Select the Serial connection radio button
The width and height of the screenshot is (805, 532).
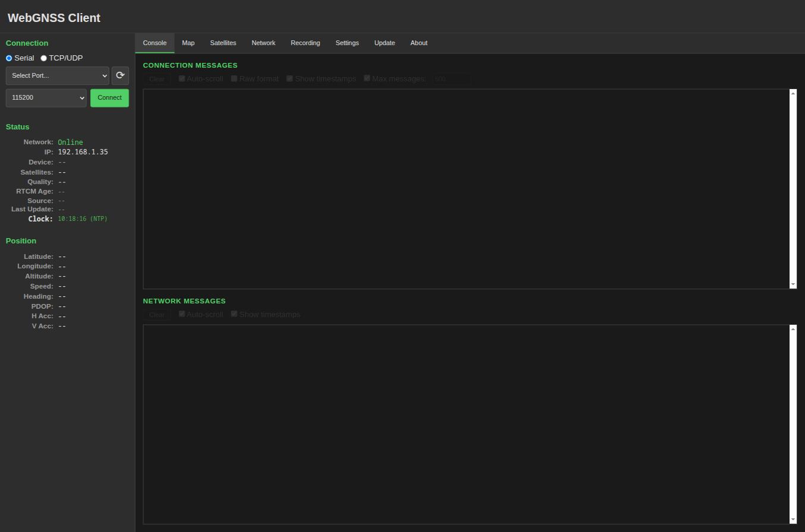click(9, 58)
